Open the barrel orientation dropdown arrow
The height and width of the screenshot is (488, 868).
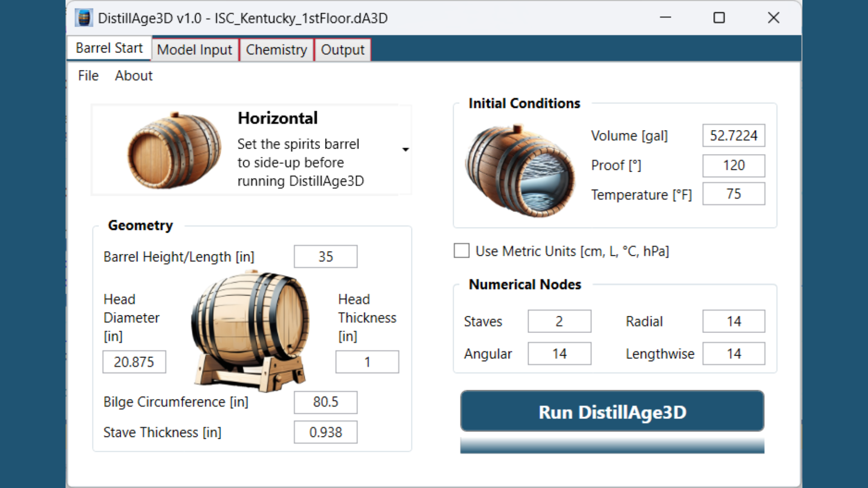click(x=406, y=150)
